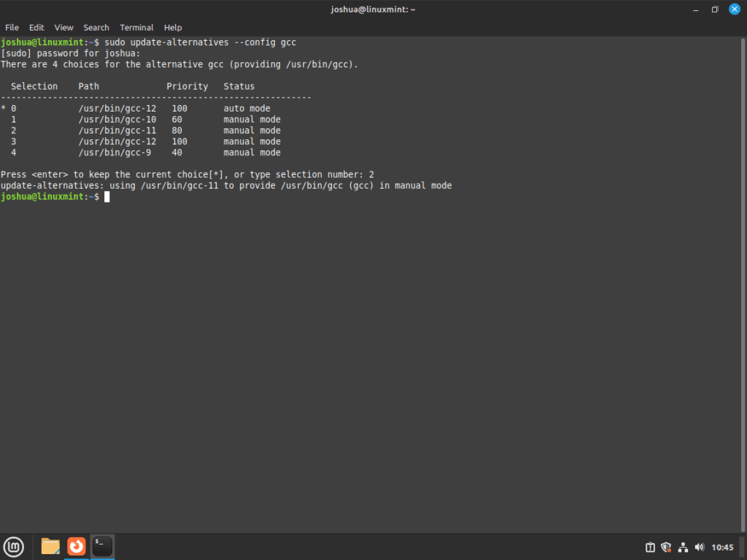Launch the Files folder icon in taskbar

point(50,547)
